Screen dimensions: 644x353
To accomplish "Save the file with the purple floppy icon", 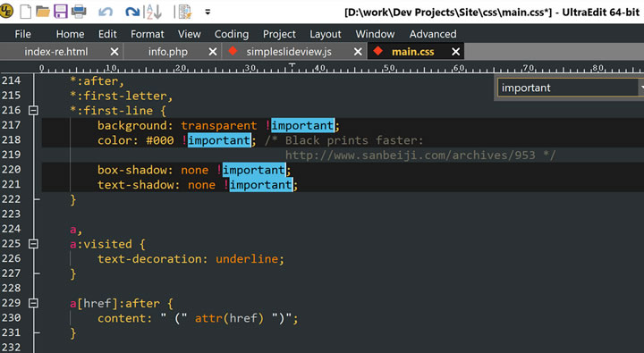I will [x=61, y=11].
